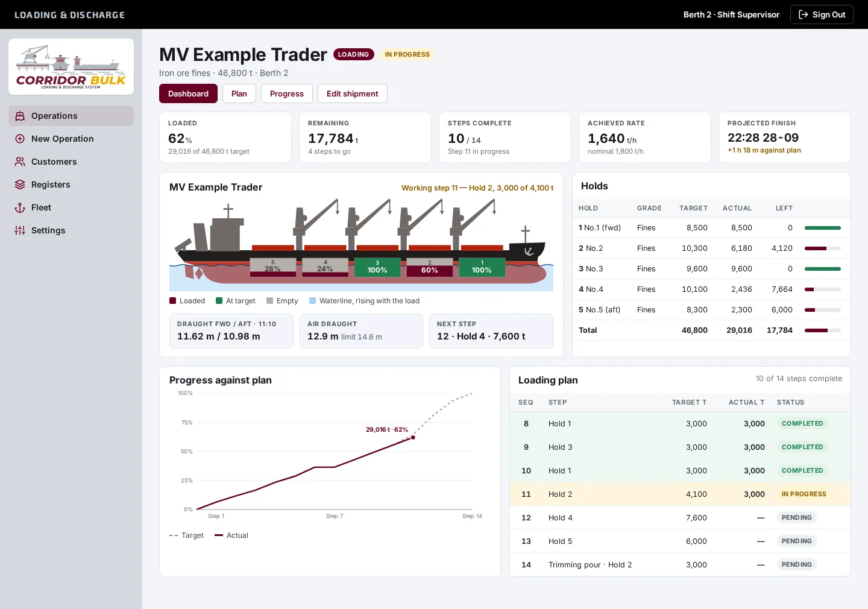Click the No.4 hold progress bar
Image resolution: width=868 pixels, height=609 pixels.
point(823,289)
